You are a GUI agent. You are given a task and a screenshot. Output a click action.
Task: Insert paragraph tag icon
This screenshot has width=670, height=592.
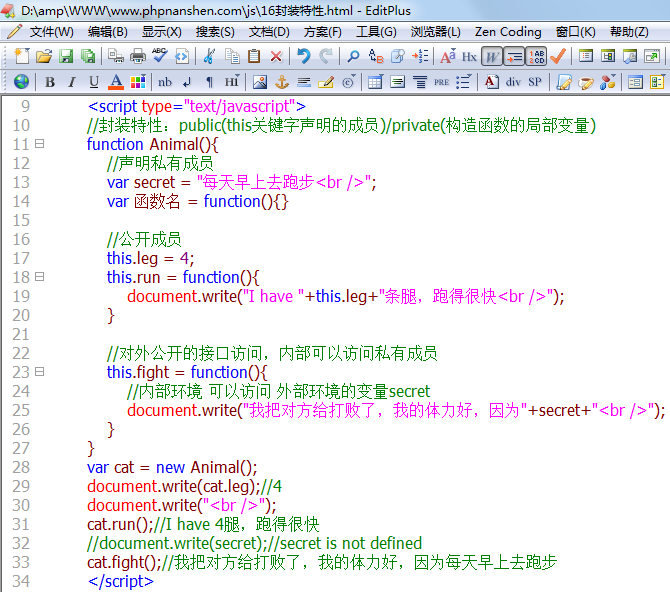[209, 81]
